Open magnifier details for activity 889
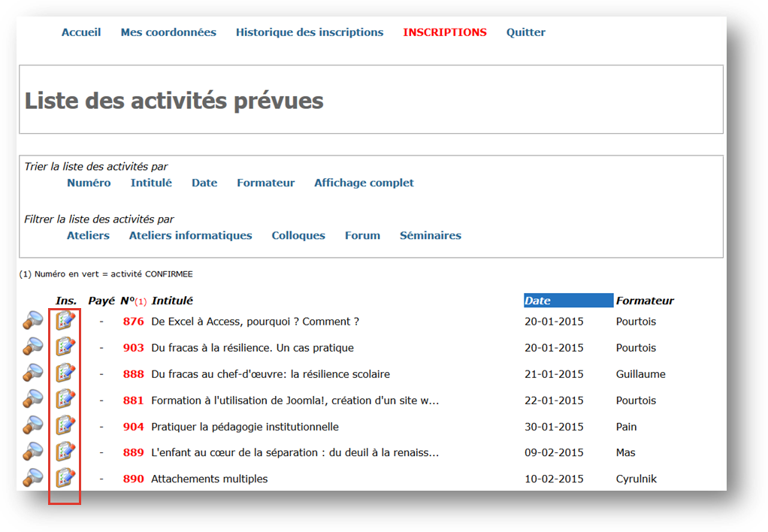 33,452
